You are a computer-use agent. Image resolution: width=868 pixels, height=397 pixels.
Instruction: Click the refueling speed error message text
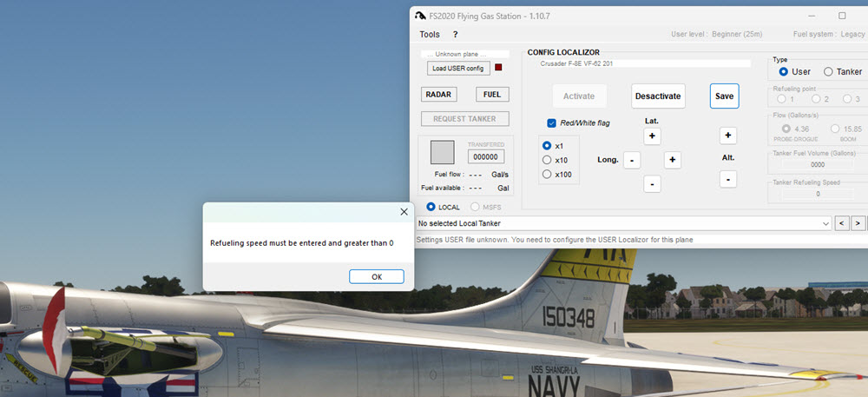point(302,243)
